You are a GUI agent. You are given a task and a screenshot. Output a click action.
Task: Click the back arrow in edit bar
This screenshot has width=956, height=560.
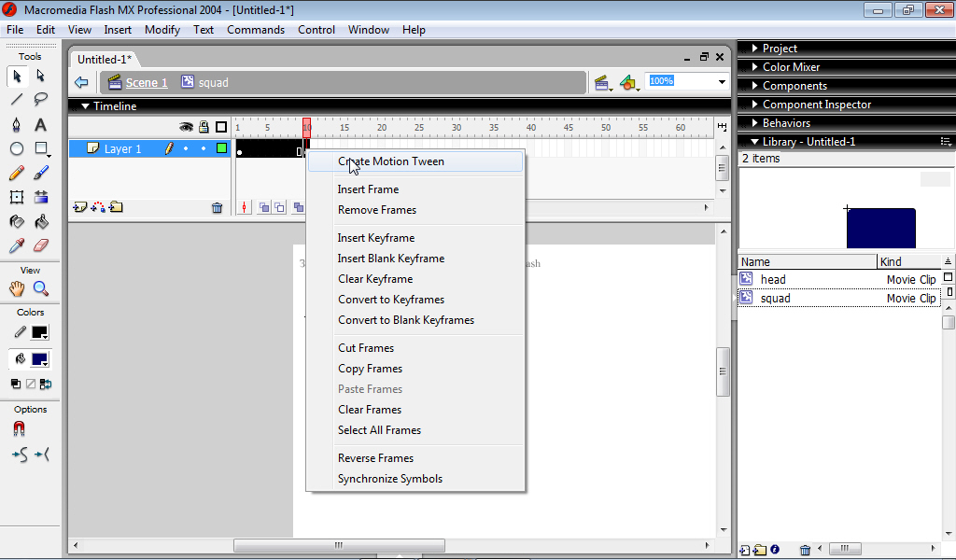tap(81, 82)
